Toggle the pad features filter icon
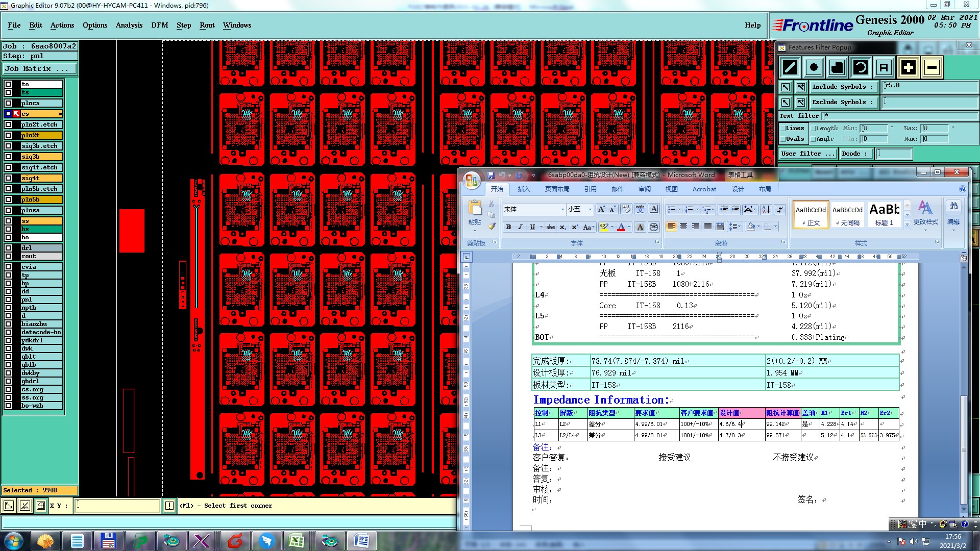Image resolution: width=980 pixels, height=551 pixels. click(x=814, y=67)
